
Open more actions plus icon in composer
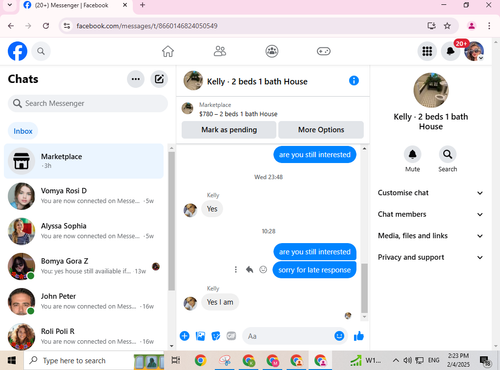coord(184,336)
